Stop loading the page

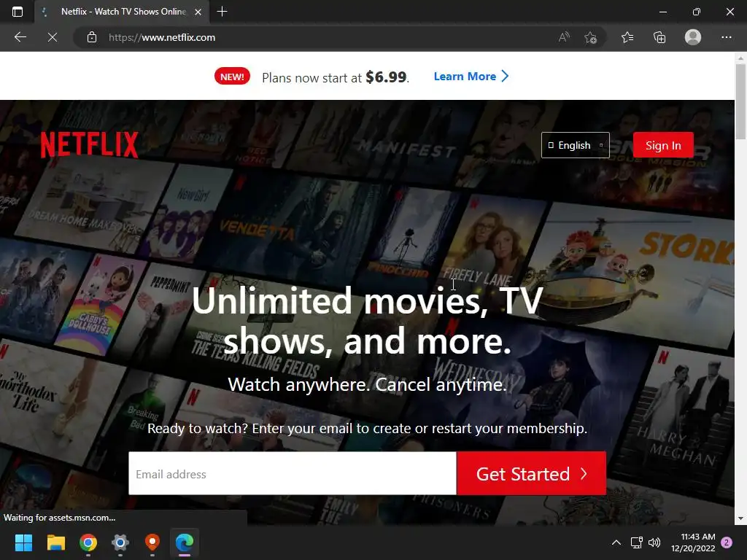[x=53, y=37]
